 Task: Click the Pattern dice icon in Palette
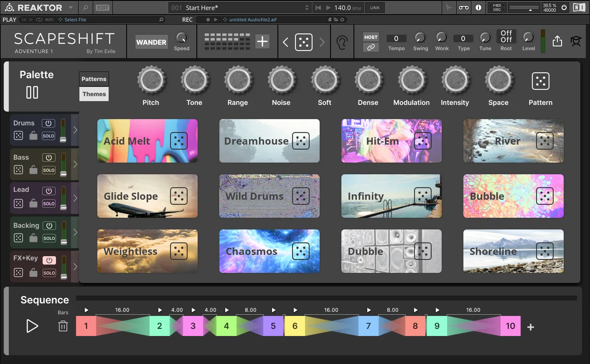pos(541,81)
